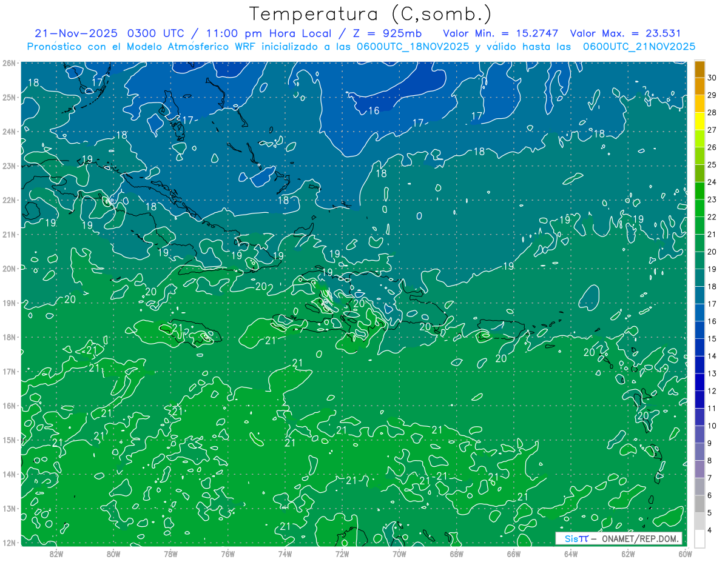The height and width of the screenshot is (562, 728).
Task: Click the "13N" latitude axis label
Action: (x=9, y=508)
